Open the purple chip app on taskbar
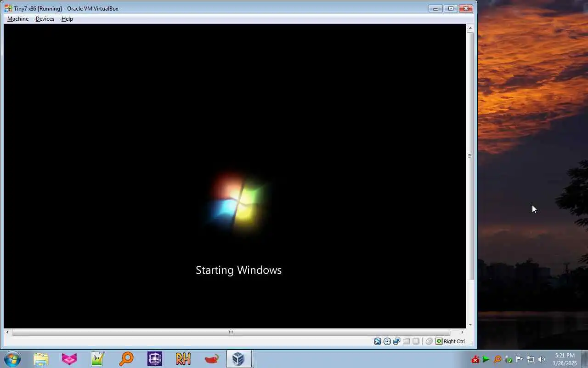 [x=155, y=359]
